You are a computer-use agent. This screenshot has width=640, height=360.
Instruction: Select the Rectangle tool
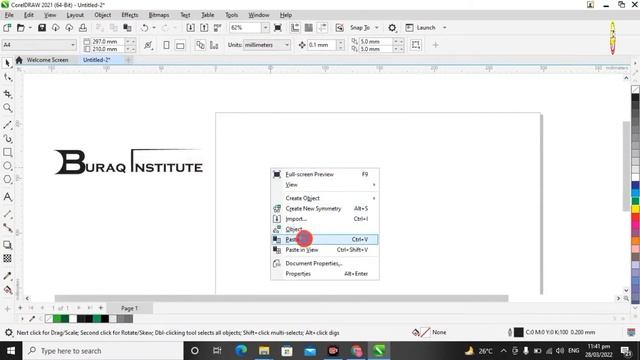[x=7, y=152]
